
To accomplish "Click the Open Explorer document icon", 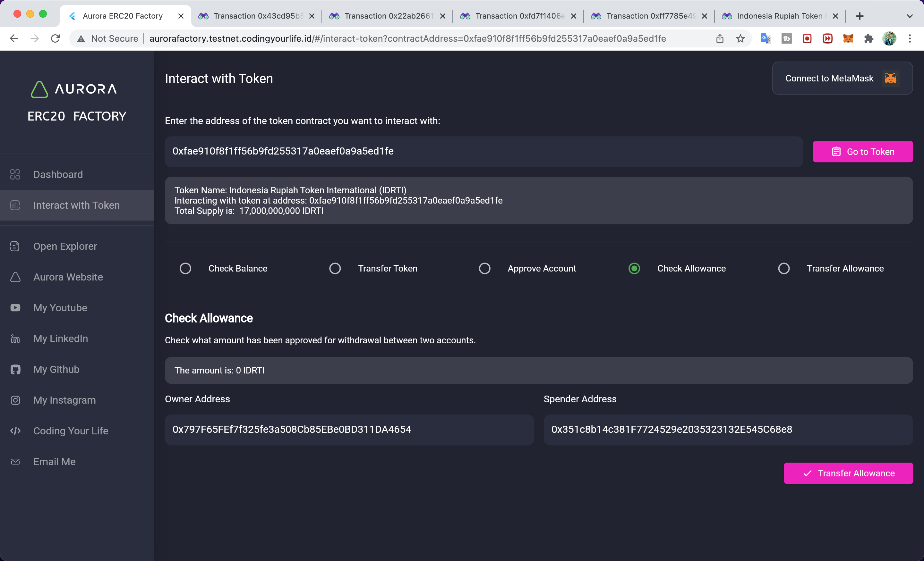I will 15,246.
